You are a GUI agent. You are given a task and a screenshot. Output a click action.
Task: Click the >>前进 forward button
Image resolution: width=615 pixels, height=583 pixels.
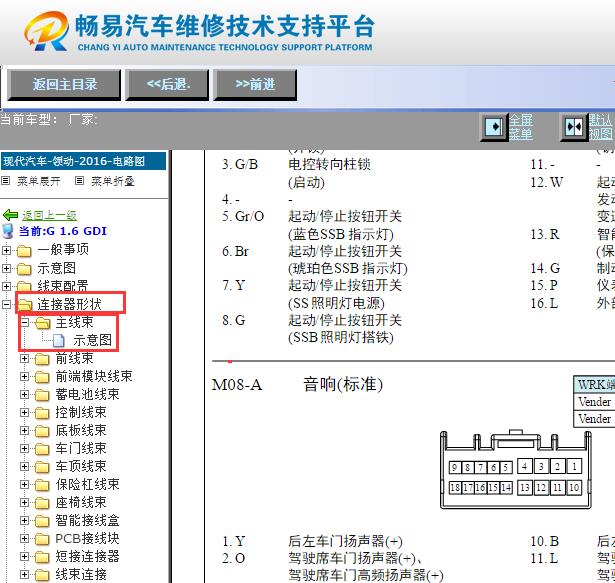(x=255, y=85)
